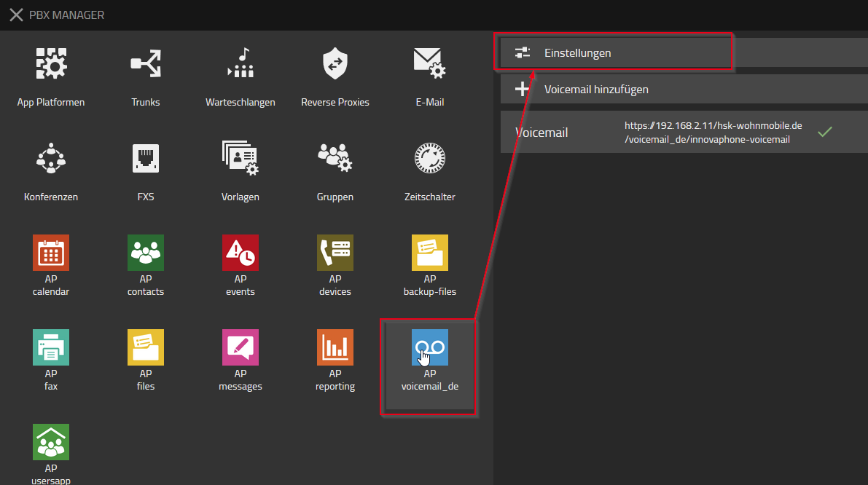Image resolution: width=868 pixels, height=485 pixels.
Task: Click Voicemail hinzufügen button
Action: 684,89
